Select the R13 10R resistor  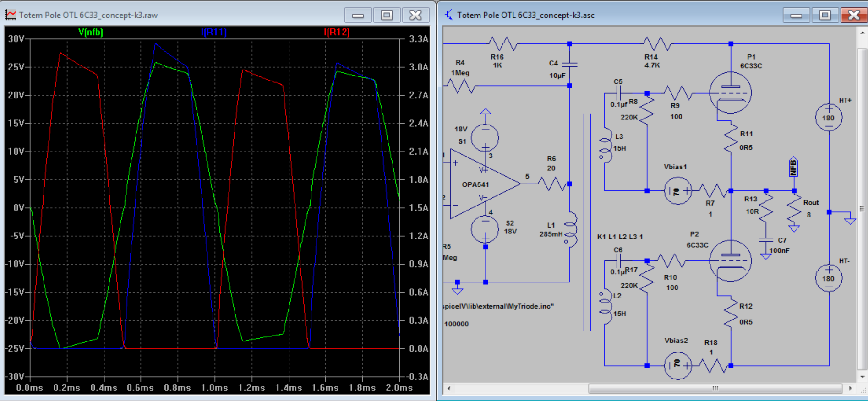click(x=766, y=209)
